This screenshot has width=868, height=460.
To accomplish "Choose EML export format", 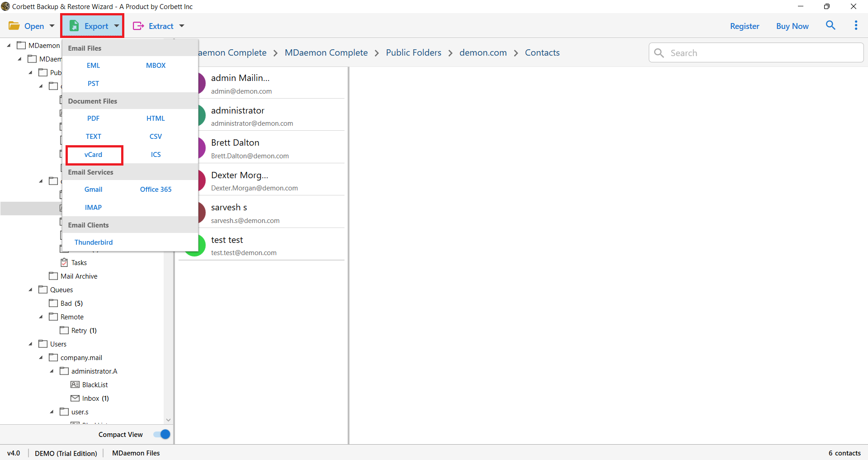I will 93,65.
